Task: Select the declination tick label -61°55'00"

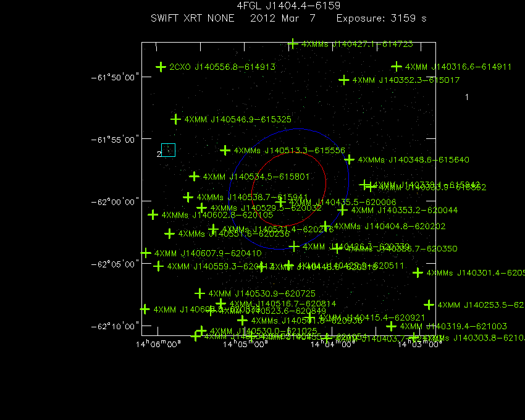Action: (x=115, y=140)
